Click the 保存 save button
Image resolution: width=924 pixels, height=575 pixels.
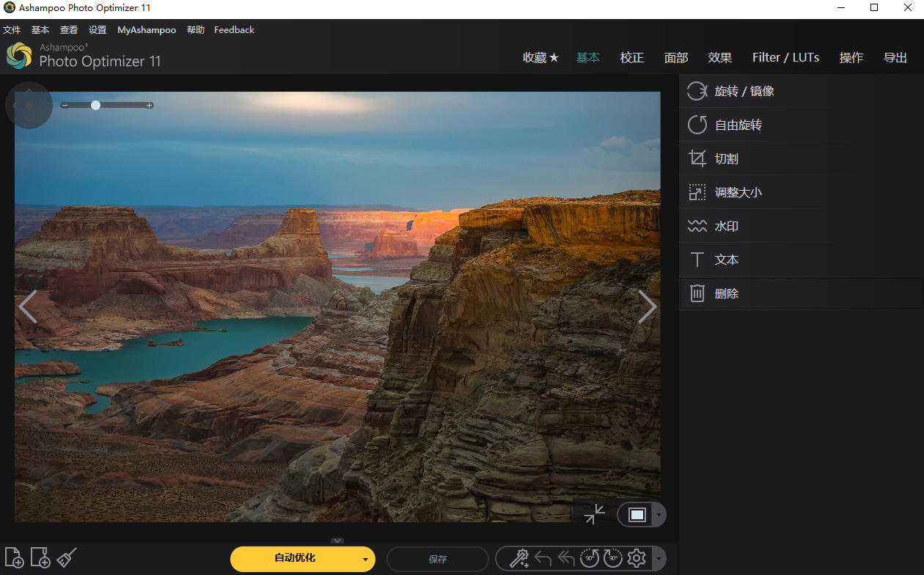[x=438, y=559]
